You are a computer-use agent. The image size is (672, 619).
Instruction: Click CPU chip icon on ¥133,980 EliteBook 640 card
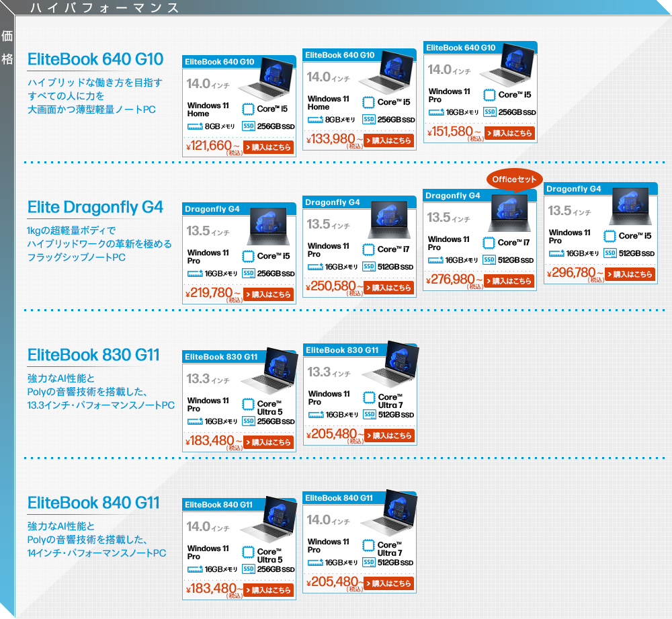368,102
